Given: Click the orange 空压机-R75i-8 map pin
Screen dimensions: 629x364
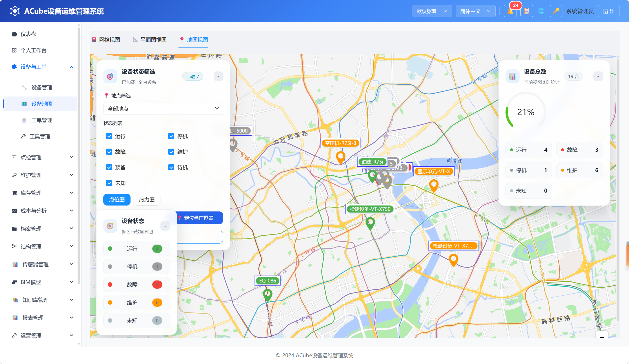Looking at the screenshot, I should 340,158.
